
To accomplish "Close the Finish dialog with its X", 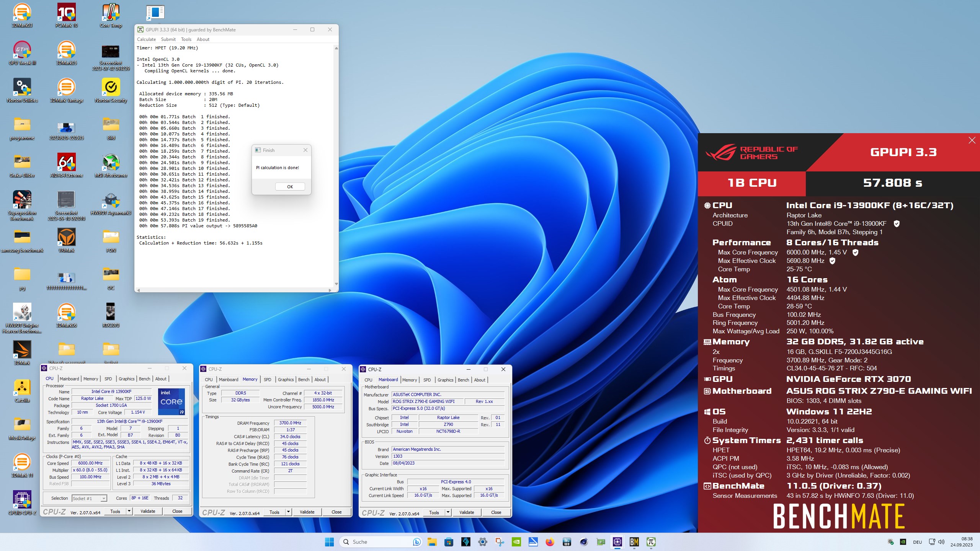I will click(x=305, y=150).
